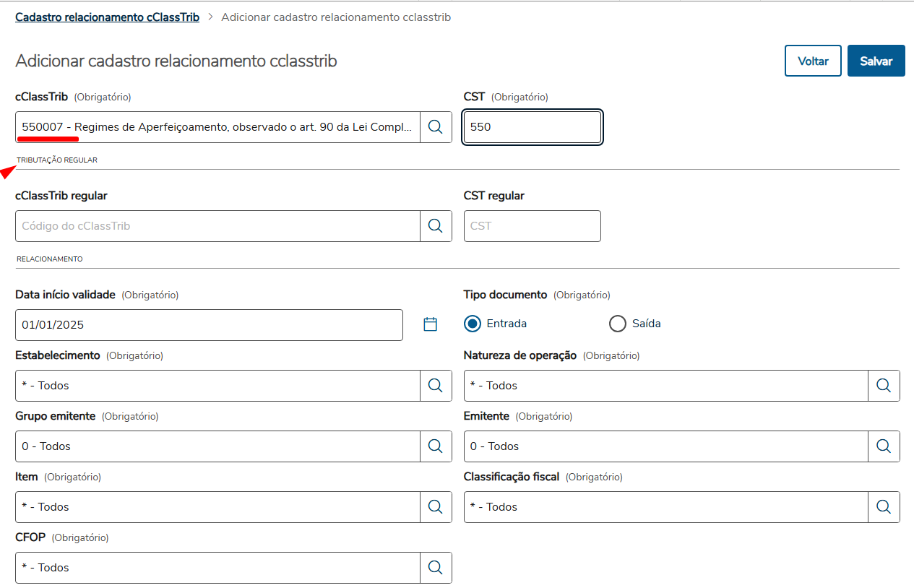
Task: Select the Saída radio option
Action: tap(618, 324)
